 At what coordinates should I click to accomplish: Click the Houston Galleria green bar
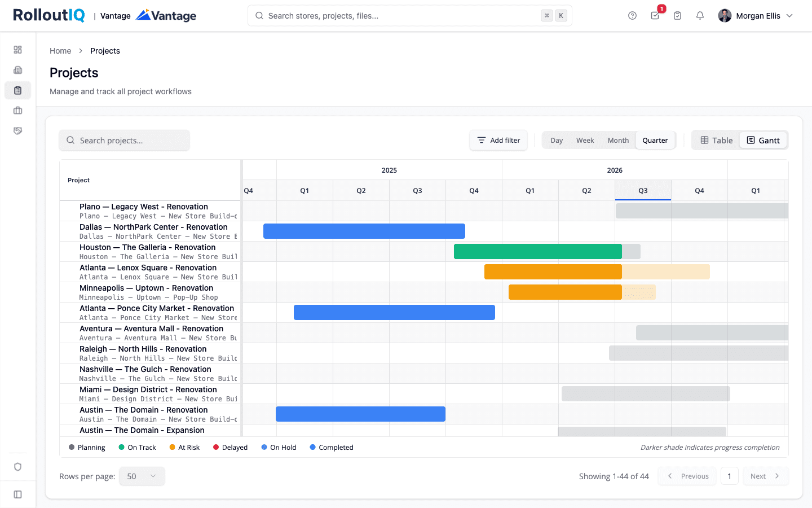click(x=538, y=251)
